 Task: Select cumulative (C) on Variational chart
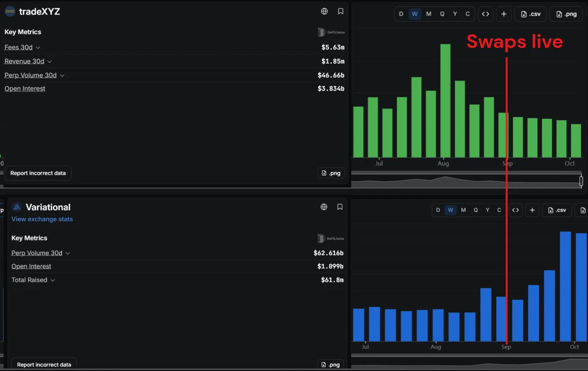point(499,210)
